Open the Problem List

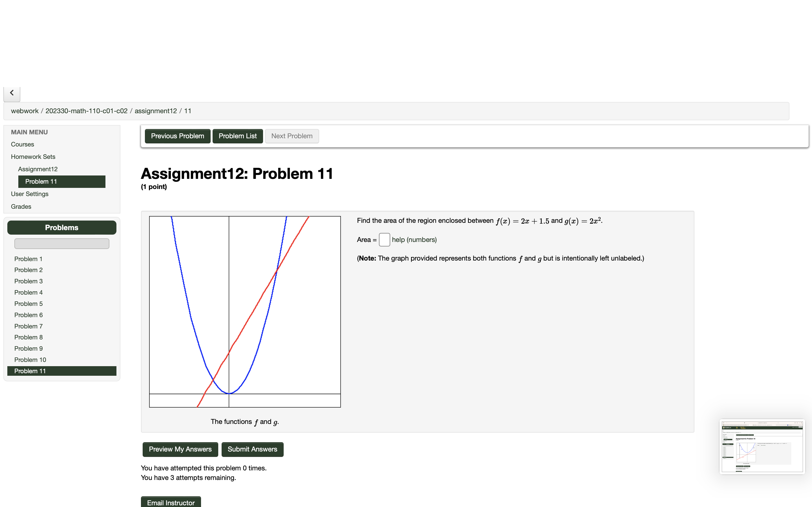237,136
